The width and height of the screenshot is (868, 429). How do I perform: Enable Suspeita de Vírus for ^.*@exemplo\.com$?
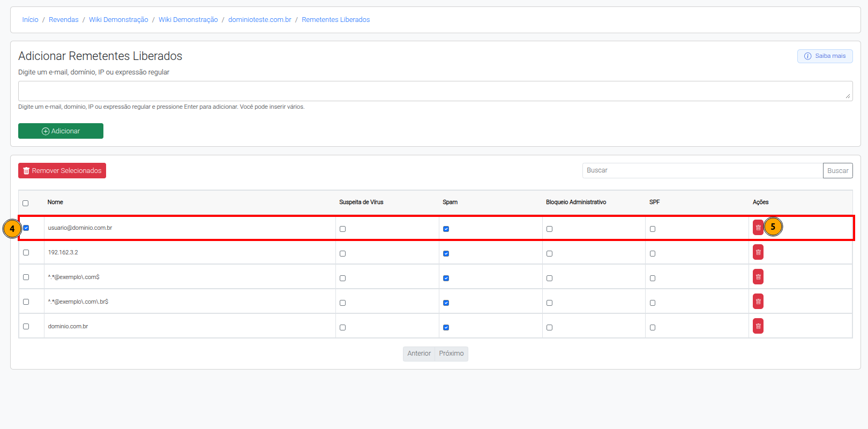342,278
